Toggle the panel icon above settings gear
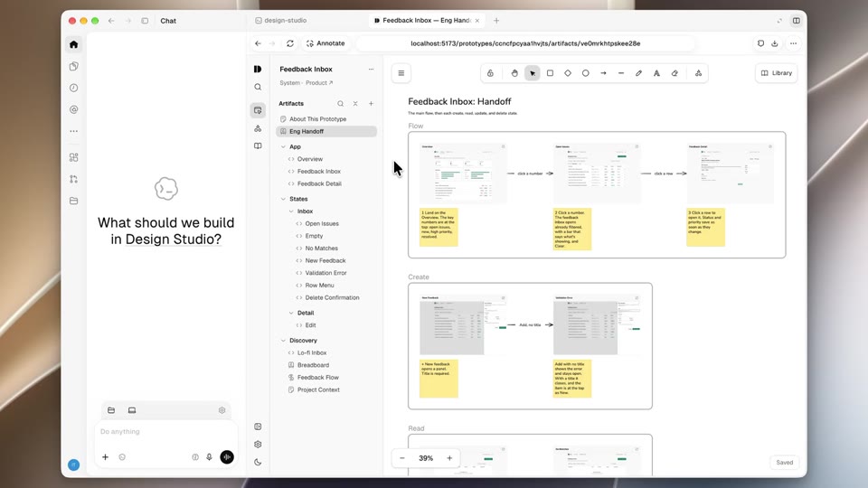This screenshot has width=868, height=488. (258, 427)
